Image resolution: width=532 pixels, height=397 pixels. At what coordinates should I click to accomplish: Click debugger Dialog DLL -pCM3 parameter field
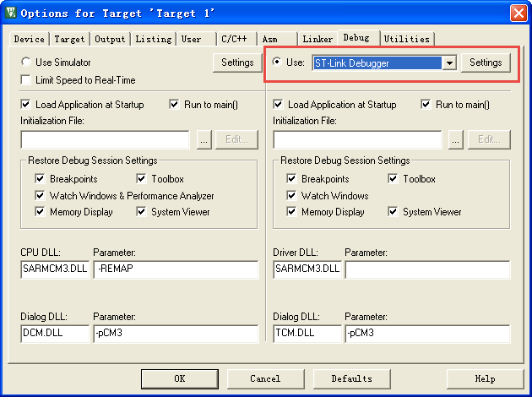[x=427, y=333]
